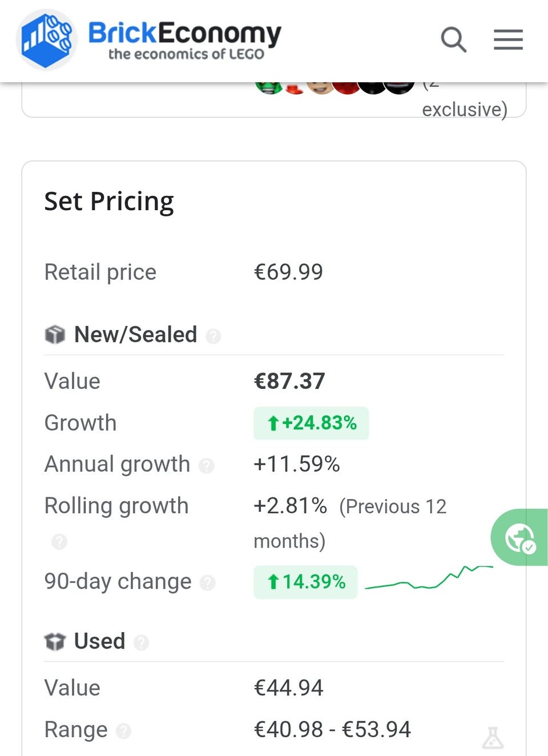Click the 14.39% 90-day change badge

305,582
